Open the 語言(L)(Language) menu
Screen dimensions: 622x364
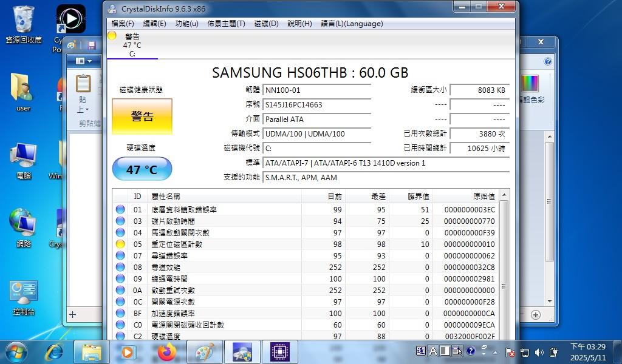click(x=351, y=24)
